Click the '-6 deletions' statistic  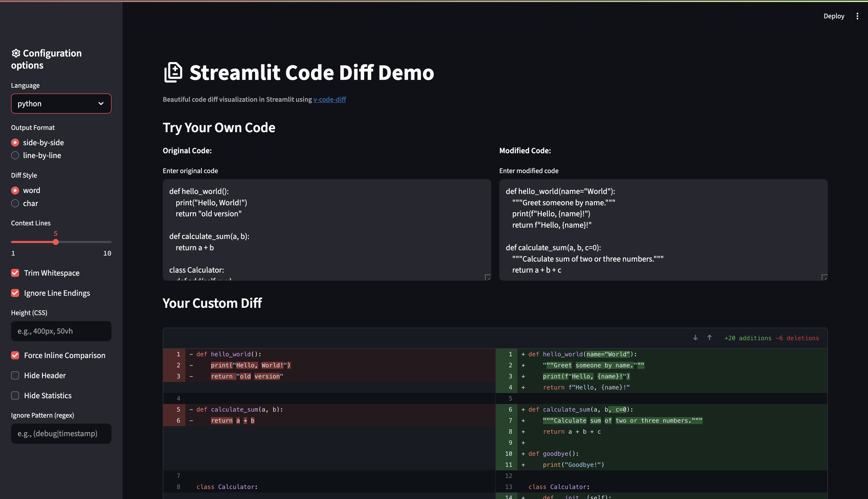pos(797,338)
